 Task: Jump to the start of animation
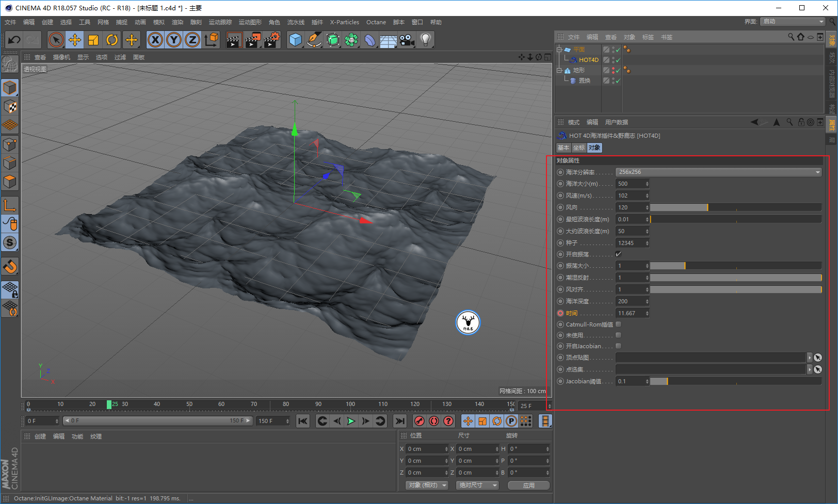(x=303, y=421)
